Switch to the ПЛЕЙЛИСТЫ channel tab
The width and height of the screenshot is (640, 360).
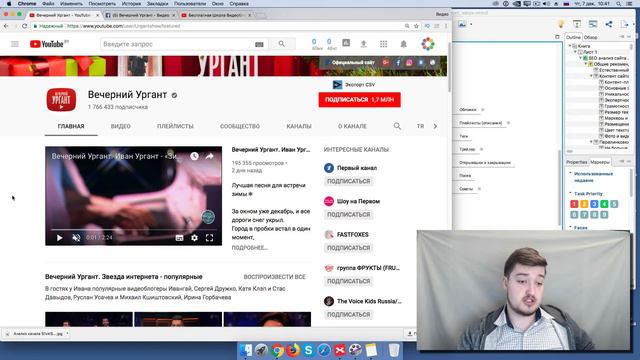175,126
